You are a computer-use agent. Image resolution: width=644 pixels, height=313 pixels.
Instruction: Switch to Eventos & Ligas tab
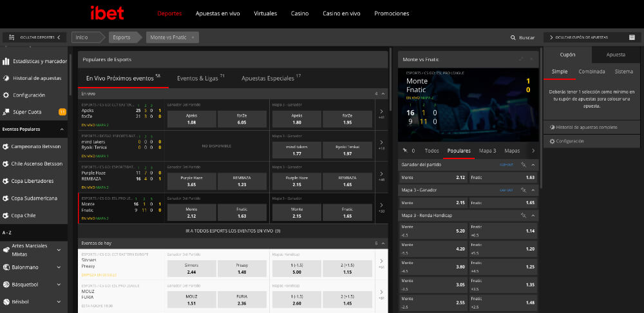click(x=201, y=78)
